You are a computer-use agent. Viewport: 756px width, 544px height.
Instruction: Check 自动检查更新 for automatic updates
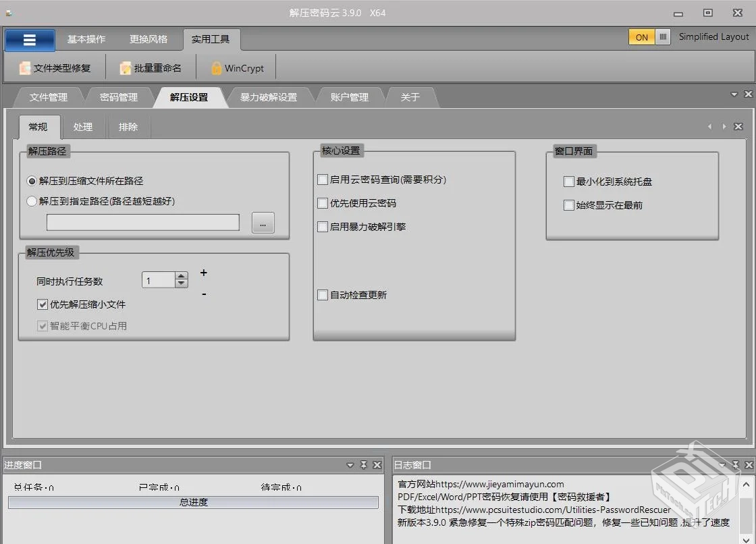pos(322,295)
